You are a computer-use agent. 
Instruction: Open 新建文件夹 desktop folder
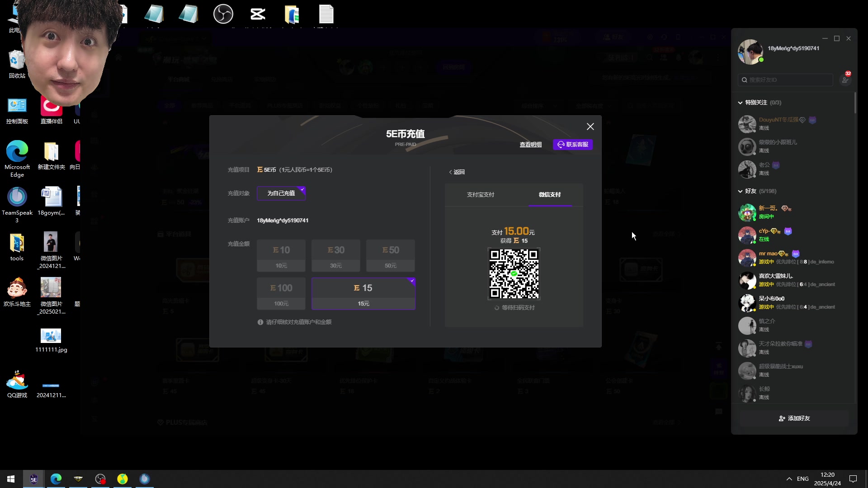(51, 156)
